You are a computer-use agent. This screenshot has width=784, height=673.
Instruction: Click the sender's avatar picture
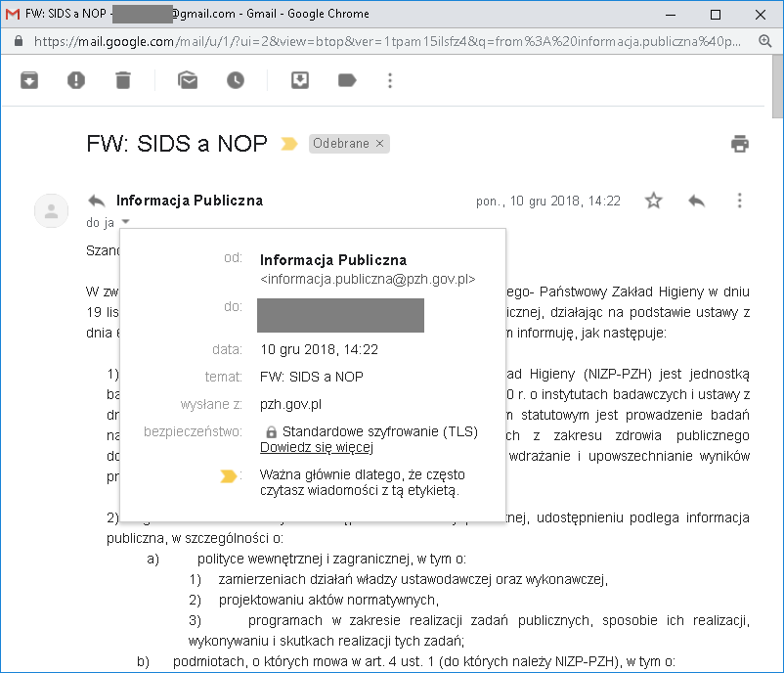pyautogui.click(x=51, y=210)
